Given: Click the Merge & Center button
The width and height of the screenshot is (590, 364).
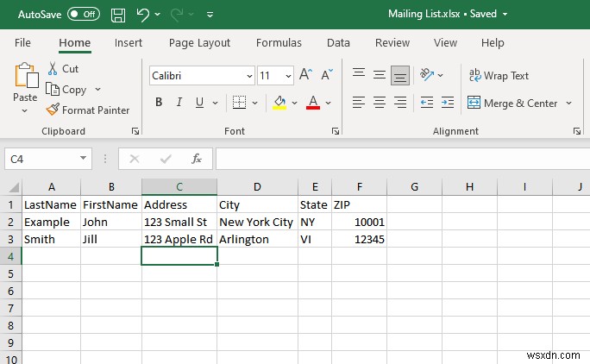Looking at the screenshot, I should click(x=512, y=104).
